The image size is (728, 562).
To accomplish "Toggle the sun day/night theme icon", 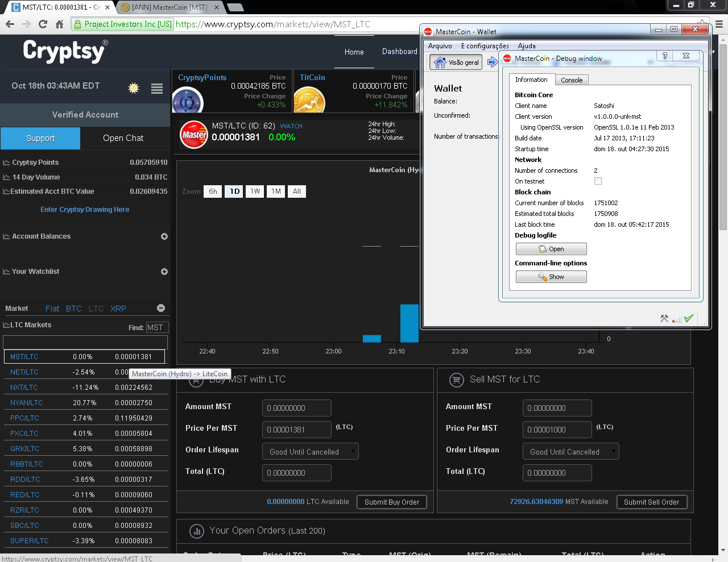I will (x=134, y=88).
